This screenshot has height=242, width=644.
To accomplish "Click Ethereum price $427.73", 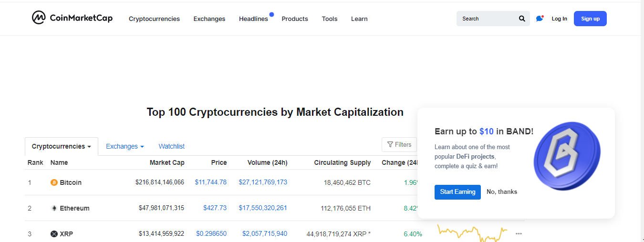I will [x=215, y=208].
